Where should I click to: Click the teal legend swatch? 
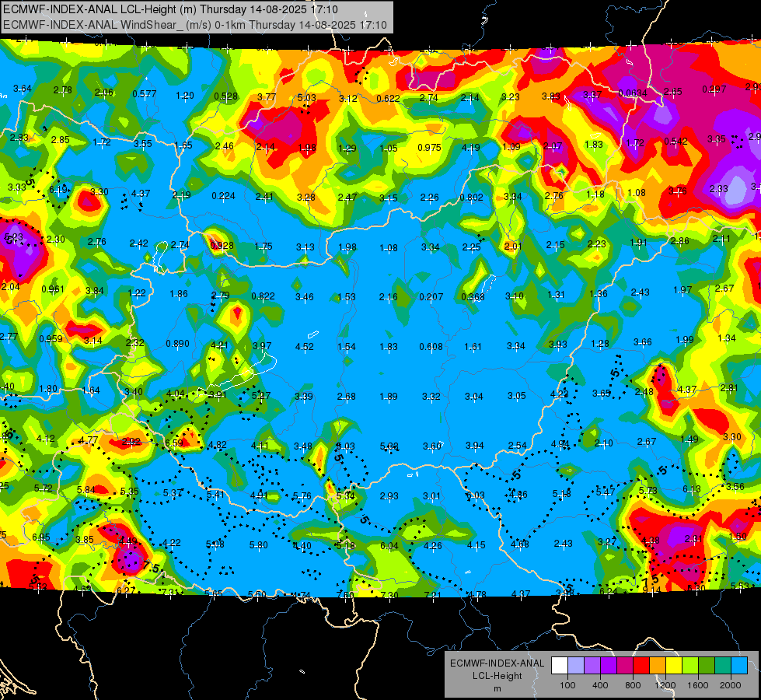point(723,666)
